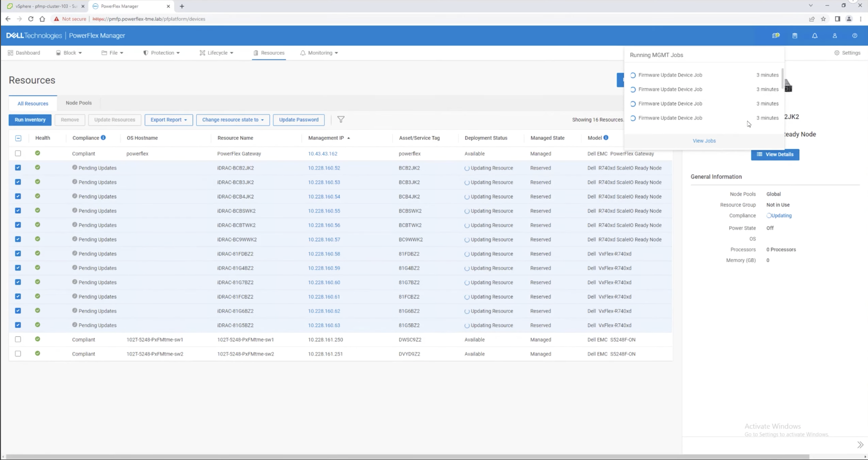The height and width of the screenshot is (460, 868).
Task: Click the Run Inventory button
Action: click(x=30, y=120)
